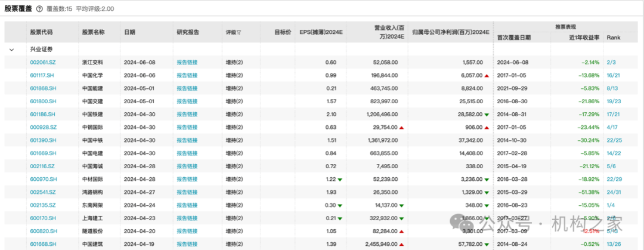Image resolution: width=644 pixels, height=250 pixels.
Task: Open the filter icon in 评级 header
Action: [x=239, y=32]
